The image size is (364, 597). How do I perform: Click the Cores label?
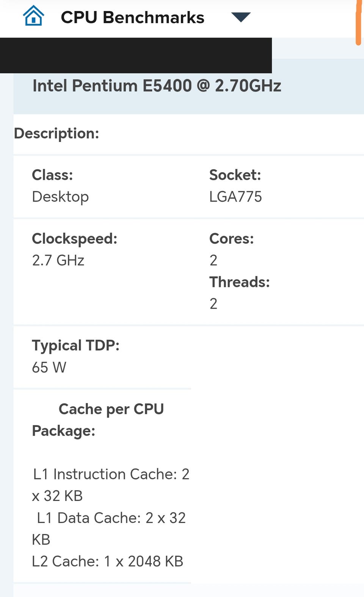tap(231, 239)
